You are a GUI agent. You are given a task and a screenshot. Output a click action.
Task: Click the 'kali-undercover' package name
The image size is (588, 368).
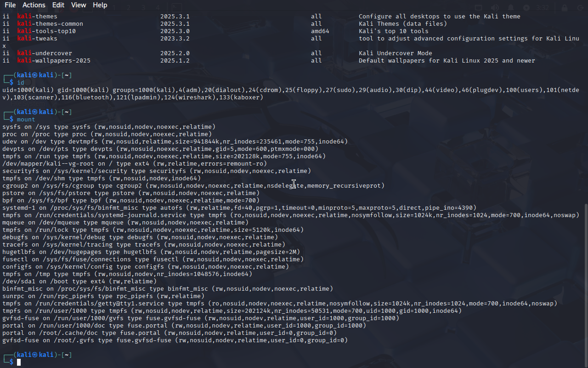pyautogui.click(x=45, y=53)
